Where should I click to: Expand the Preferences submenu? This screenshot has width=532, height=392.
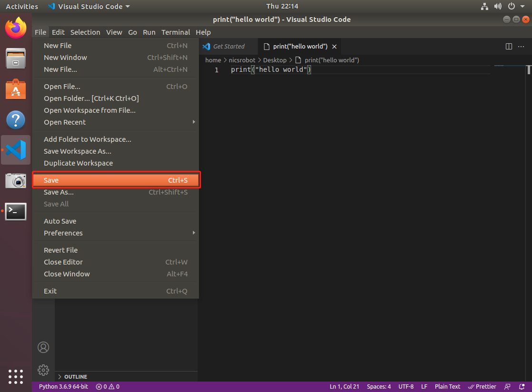pos(115,233)
